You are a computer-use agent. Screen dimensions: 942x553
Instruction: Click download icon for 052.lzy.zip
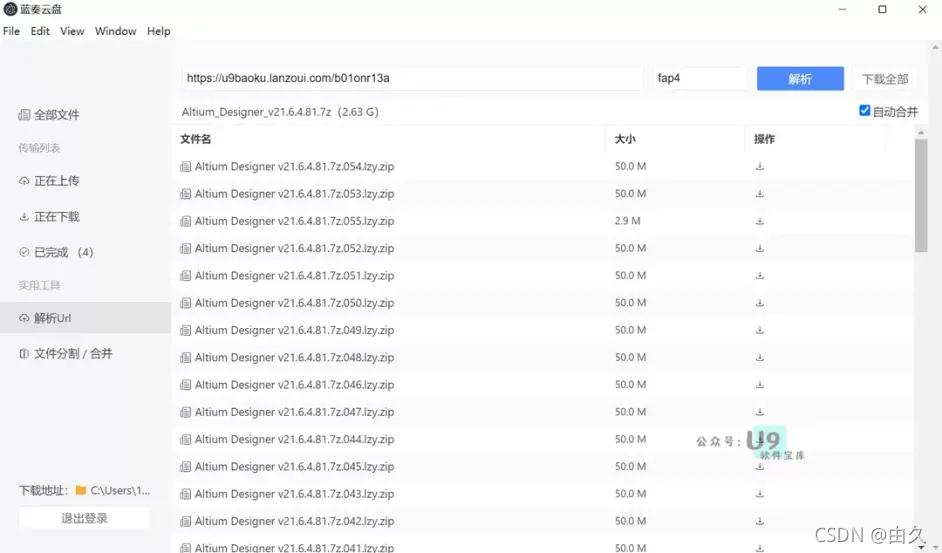pos(759,248)
